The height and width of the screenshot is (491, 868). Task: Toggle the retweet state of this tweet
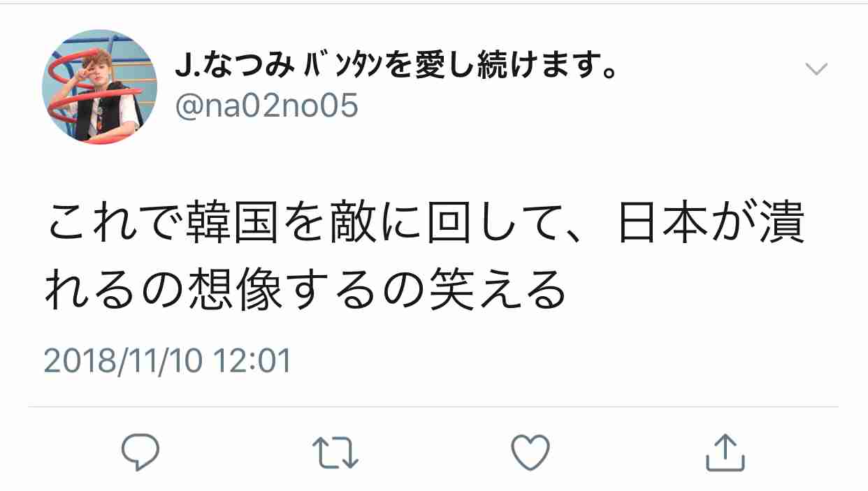(335, 453)
